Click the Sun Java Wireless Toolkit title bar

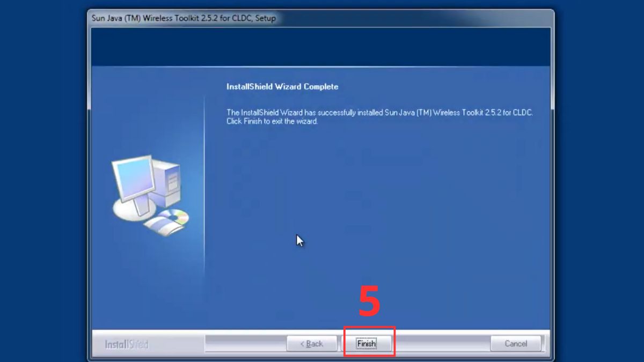pos(322,18)
